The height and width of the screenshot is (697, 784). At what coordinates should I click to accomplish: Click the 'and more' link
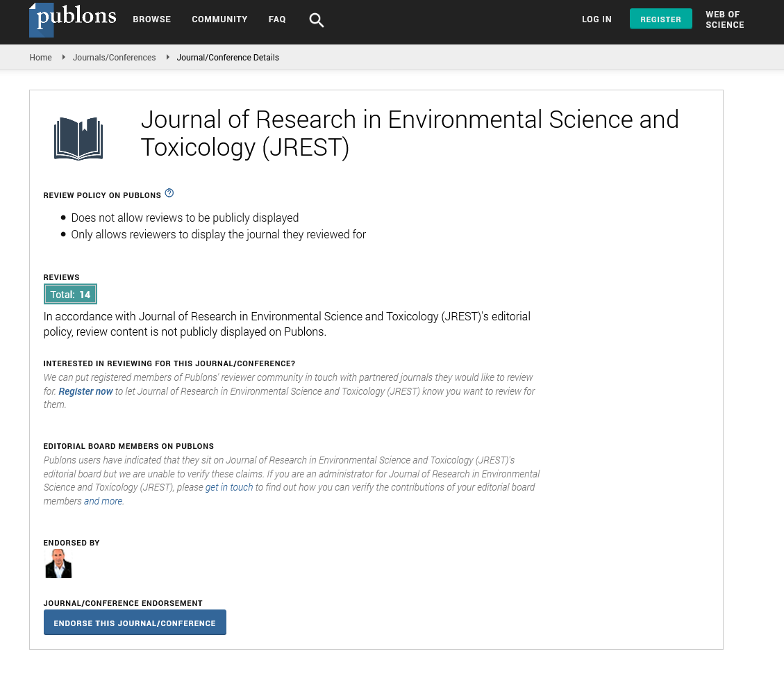(x=103, y=501)
